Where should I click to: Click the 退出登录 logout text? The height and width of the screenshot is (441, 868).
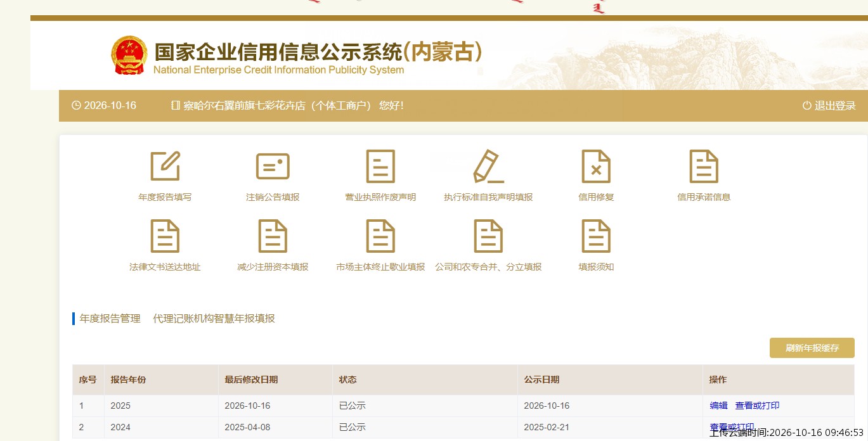coord(835,106)
